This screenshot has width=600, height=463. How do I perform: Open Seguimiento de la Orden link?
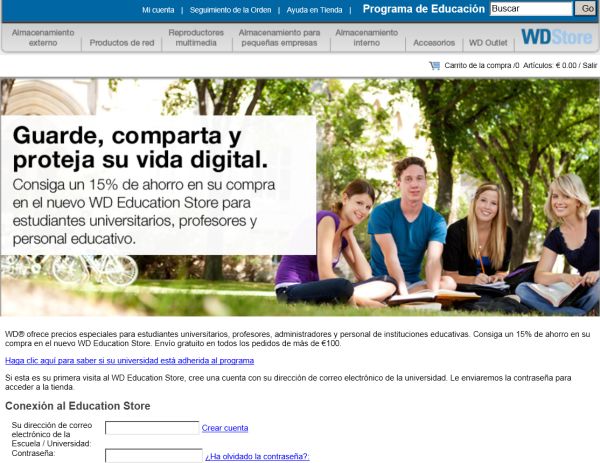(x=230, y=10)
